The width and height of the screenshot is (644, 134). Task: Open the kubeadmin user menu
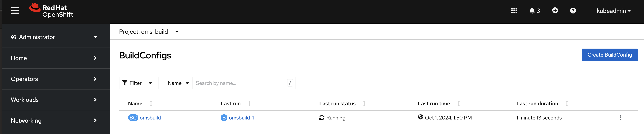614,11
